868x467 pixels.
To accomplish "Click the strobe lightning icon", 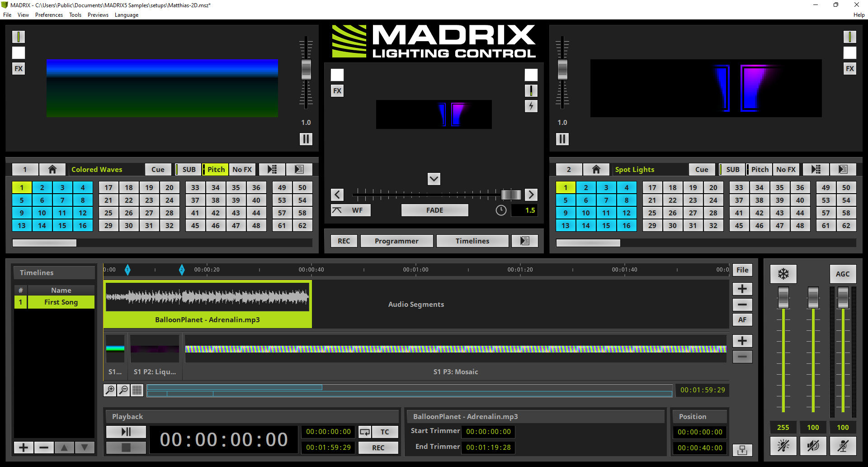I will coord(531,106).
